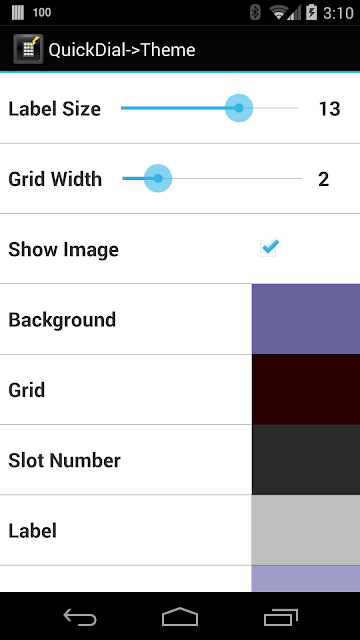Tap the partially visible lavender swatch
The width and height of the screenshot is (360, 640).
(x=306, y=579)
